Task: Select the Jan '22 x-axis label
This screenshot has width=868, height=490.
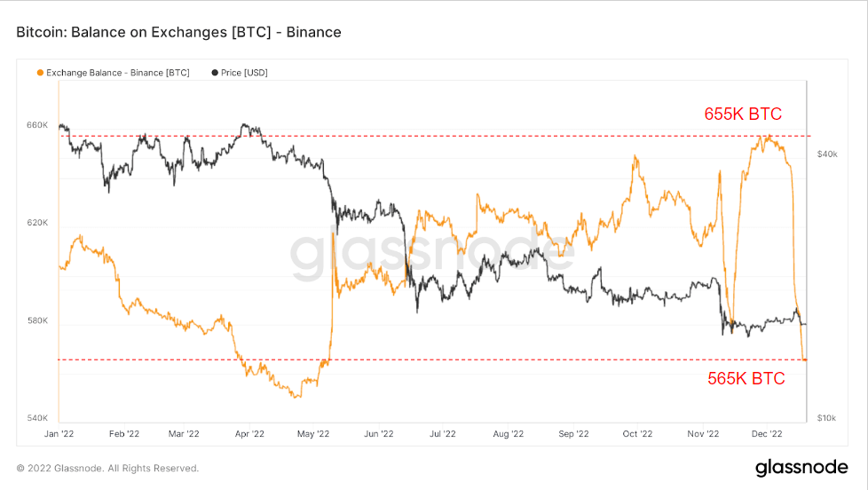Action: pos(59,433)
